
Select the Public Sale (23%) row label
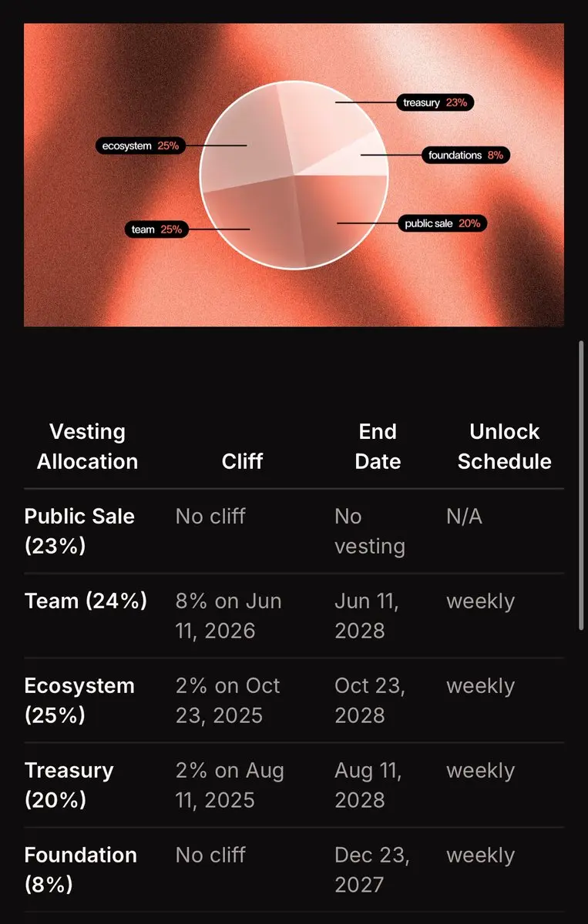[79, 531]
